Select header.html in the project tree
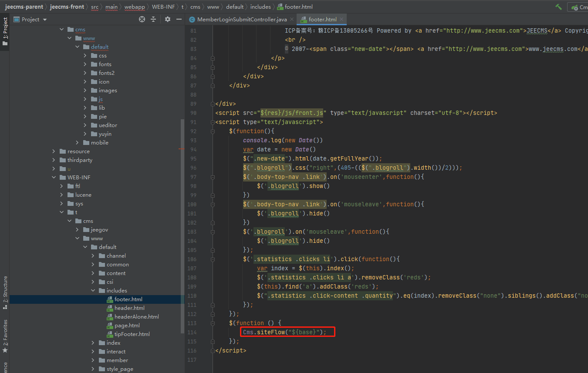 [x=129, y=308]
